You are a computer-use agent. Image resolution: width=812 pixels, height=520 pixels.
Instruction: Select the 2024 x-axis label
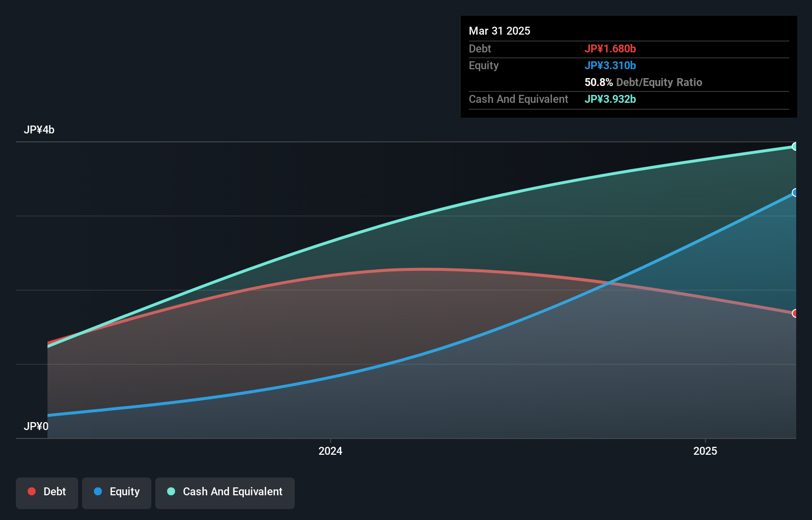[x=330, y=451]
